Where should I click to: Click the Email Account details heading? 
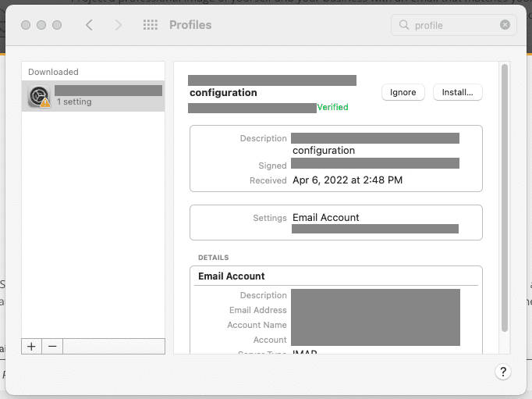pos(232,276)
